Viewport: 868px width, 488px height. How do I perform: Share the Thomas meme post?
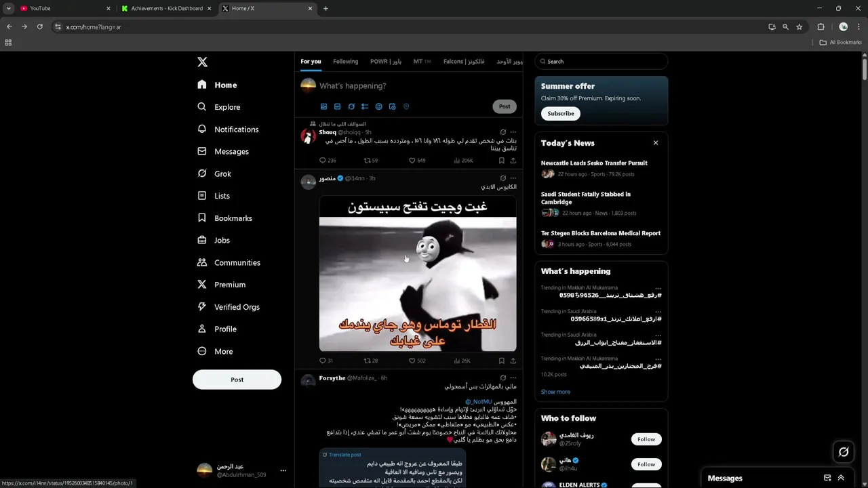(x=513, y=361)
